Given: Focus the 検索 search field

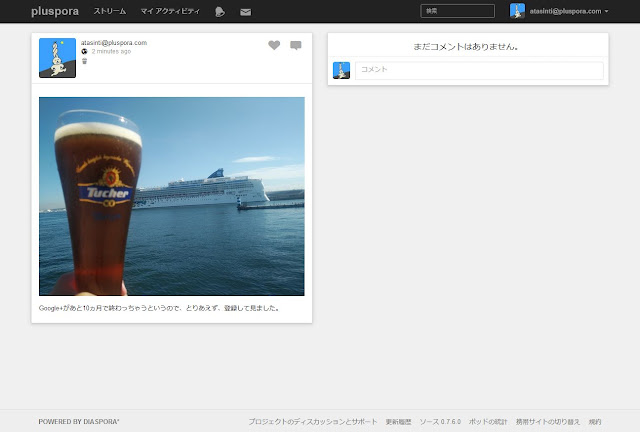Looking at the screenshot, I should (458, 11).
